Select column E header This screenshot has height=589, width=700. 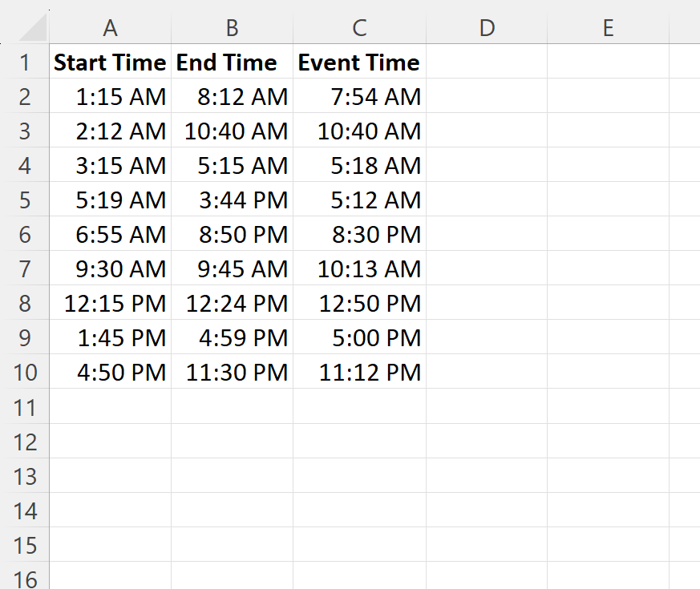click(608, 27)
